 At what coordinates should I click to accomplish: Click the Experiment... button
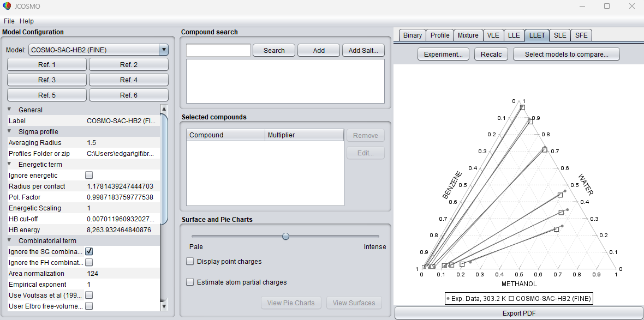[443, 54]
